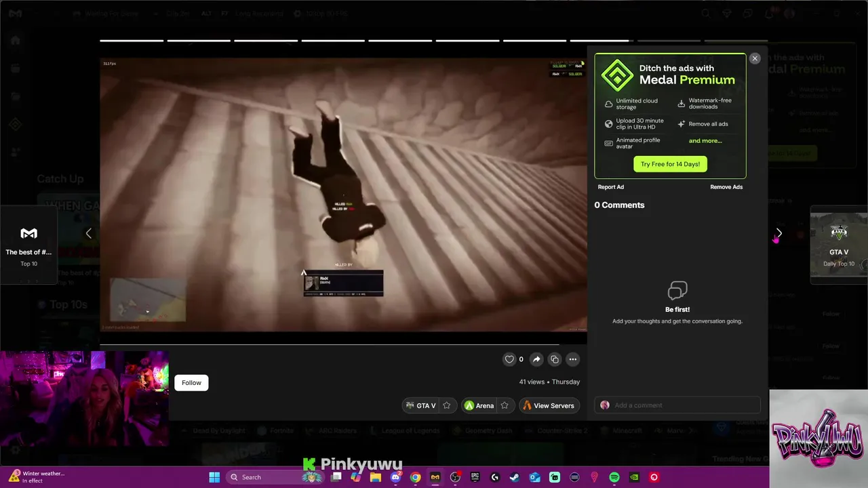
Task: Like the clip with the heart icon
Action: (509, 359)
